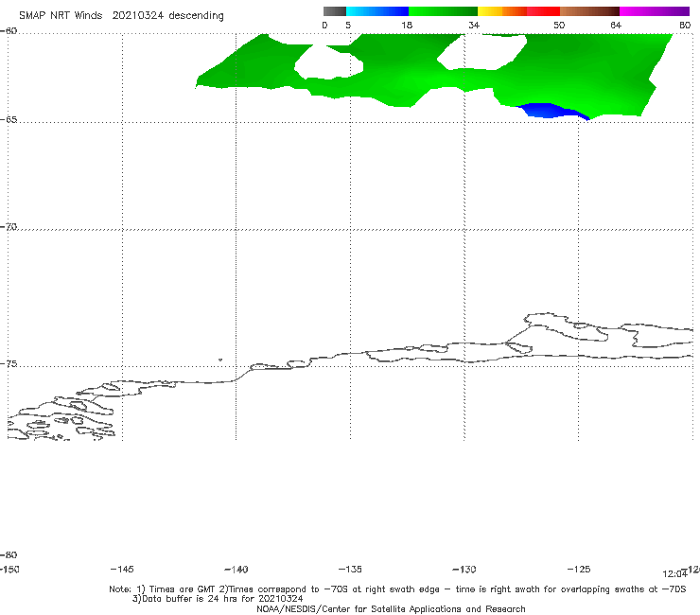Click the red segment of the color bar
700x615 pixels.
[543, 11]
